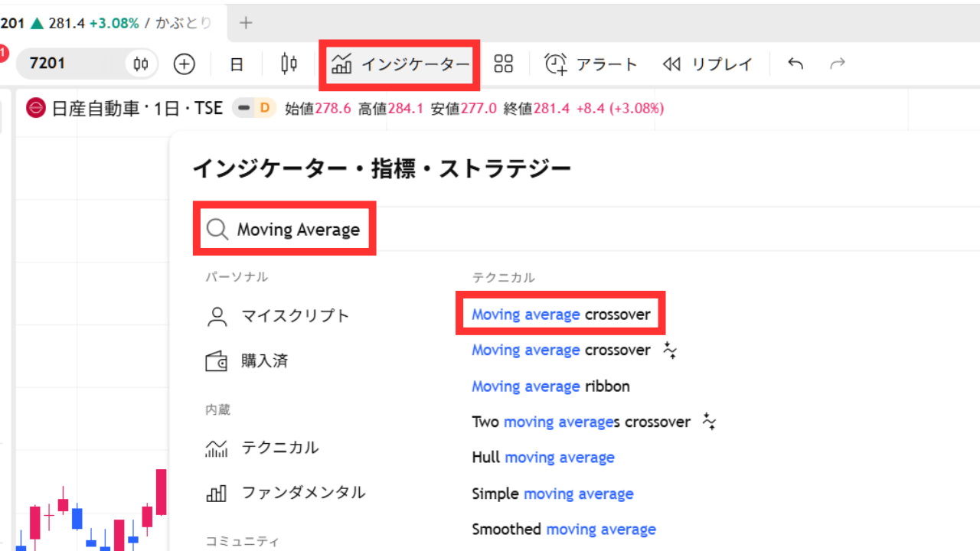Open the indicator templates grid icon
The height and width of the screenshot is (551, 980).
(504, 64)
